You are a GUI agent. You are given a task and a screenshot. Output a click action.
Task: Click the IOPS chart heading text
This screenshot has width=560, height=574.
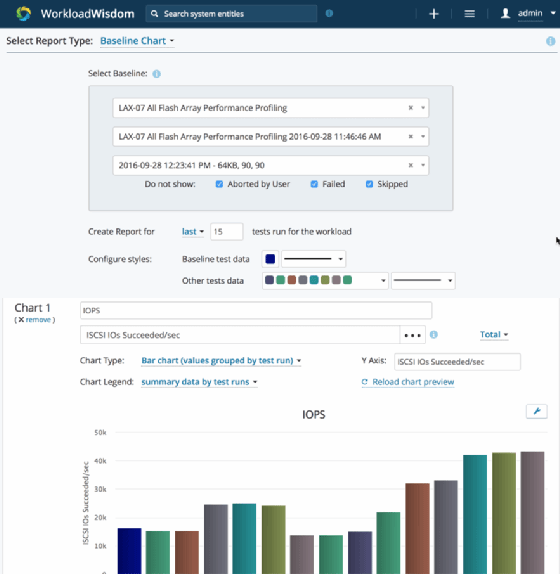click(314, 415)
